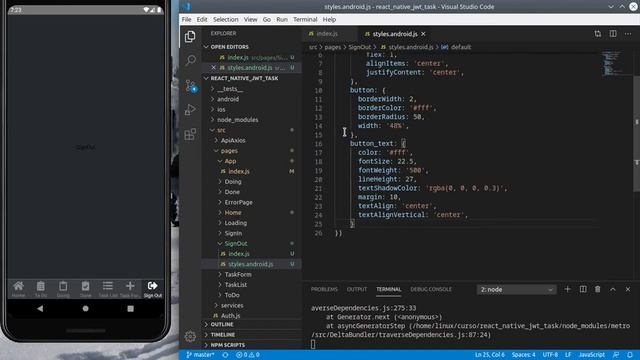Screen dimensions: 640x360
Task: Click Spaces: 4 indentation setting
Action: (523, 355)
